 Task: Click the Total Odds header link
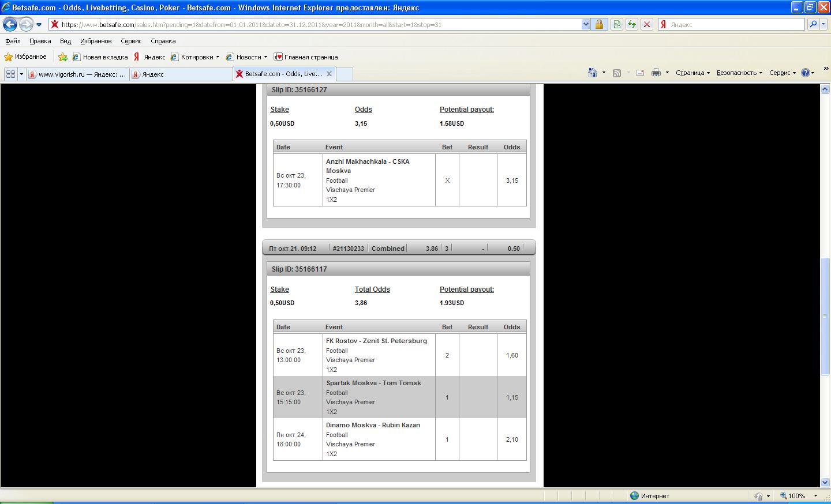click(372, 289)
